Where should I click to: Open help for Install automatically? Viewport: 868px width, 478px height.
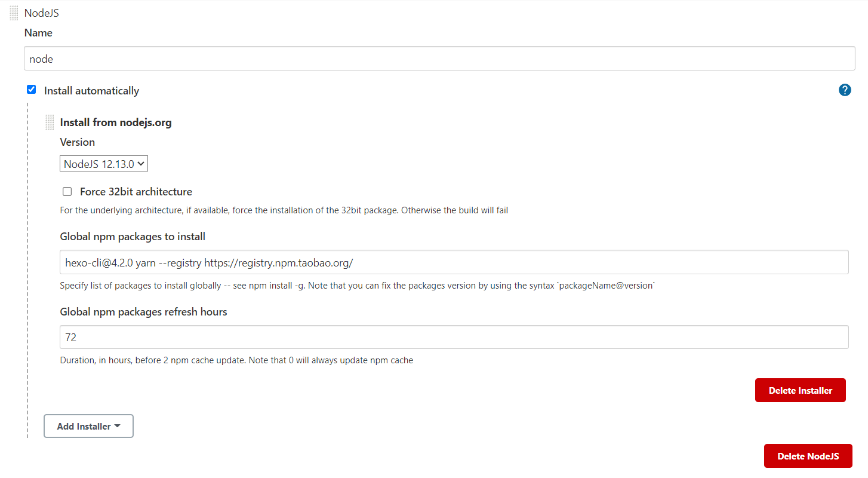pyautogui.click(x=845, y=90)
